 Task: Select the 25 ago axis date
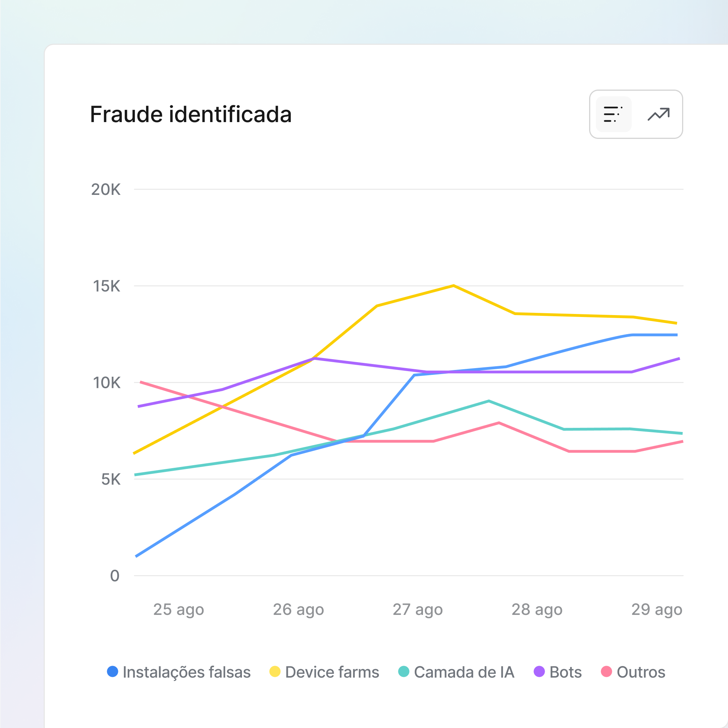click(x=178, y=609)
